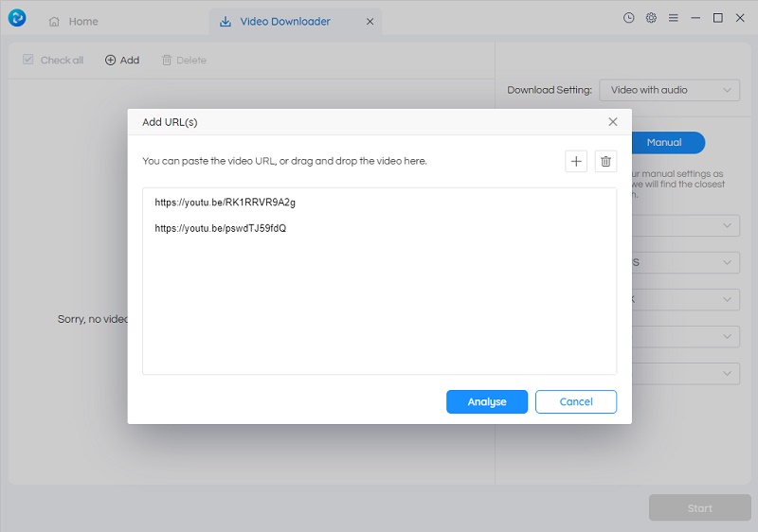
Task: Click the Delete button in toolbar
Action: (x=184, y=60)
